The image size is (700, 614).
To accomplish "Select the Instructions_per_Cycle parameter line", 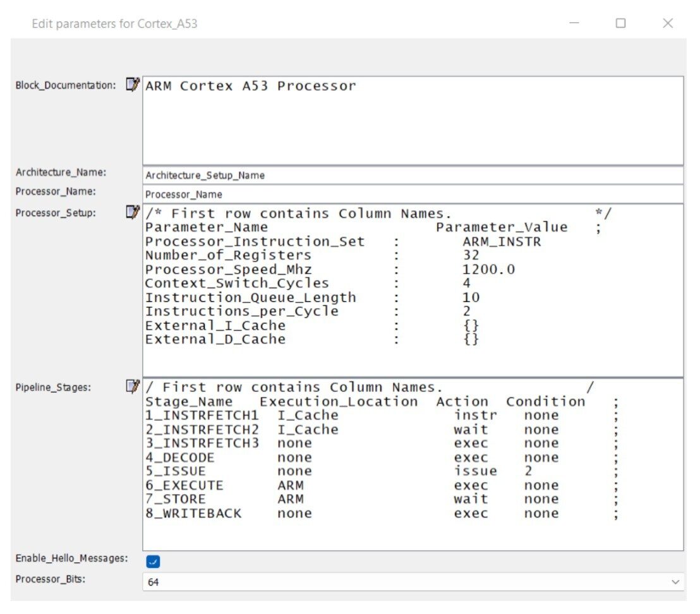I will (241, 311).
